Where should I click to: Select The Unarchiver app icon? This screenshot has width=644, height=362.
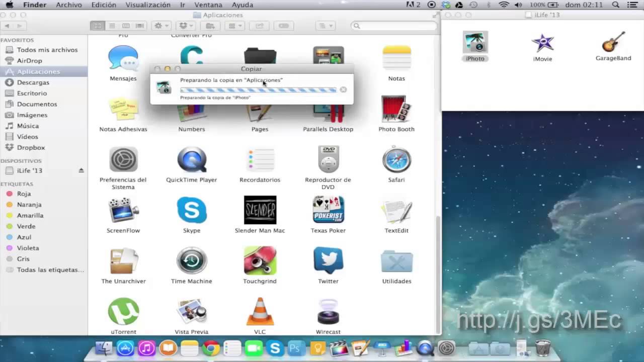pyautogui.click(x=123, y=261)
